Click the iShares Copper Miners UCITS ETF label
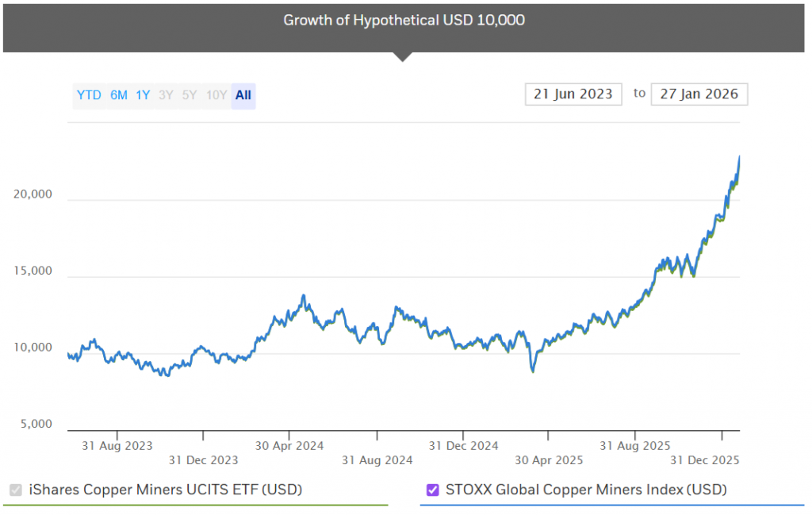This screenshot has width=812, height=515. (166, 490)
